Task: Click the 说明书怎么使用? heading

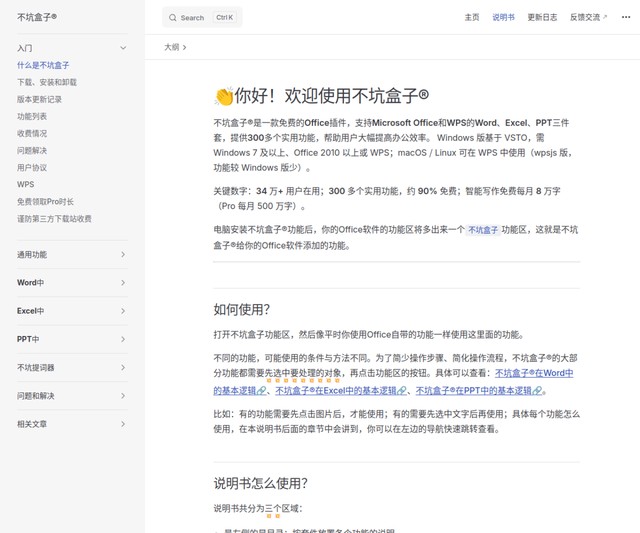Action: pos(260,484)
